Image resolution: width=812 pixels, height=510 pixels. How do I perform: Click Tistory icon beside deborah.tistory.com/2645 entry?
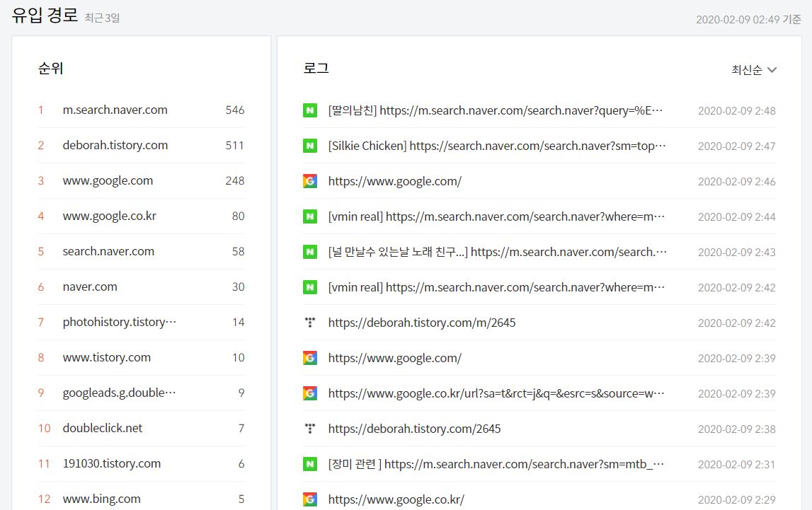[x=309, y=429]
